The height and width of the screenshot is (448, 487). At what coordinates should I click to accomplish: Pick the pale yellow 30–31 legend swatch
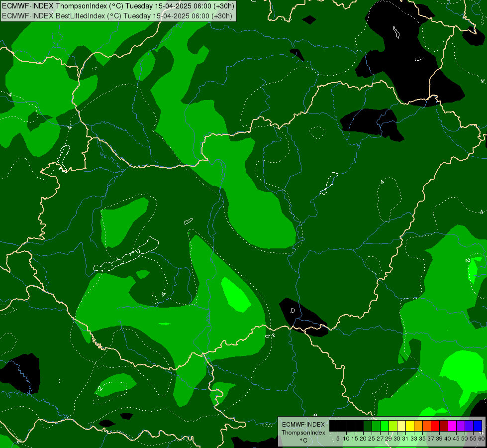[401, 426]
